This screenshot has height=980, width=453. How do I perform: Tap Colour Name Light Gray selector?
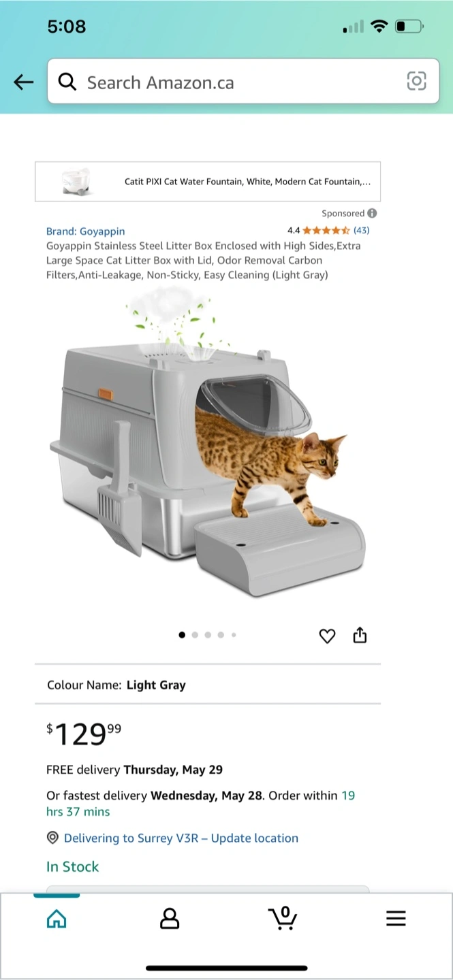(208, 685)
